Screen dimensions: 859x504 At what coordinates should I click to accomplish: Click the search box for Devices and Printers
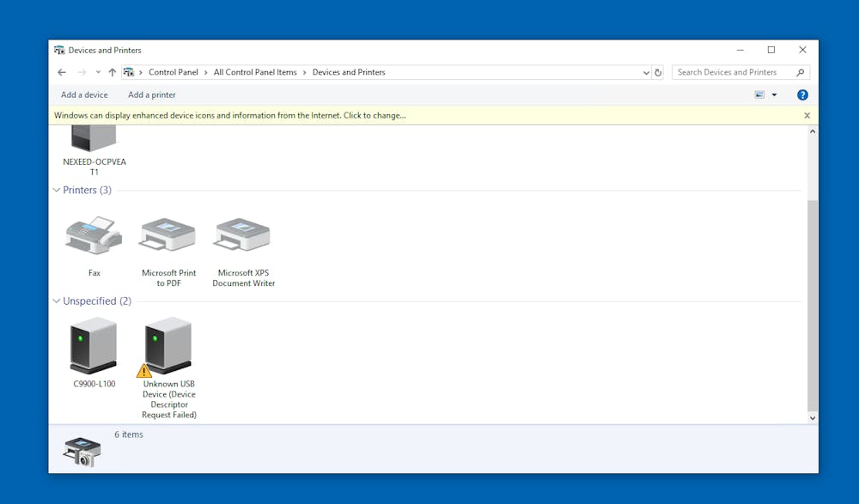click(x=734, y=72)
